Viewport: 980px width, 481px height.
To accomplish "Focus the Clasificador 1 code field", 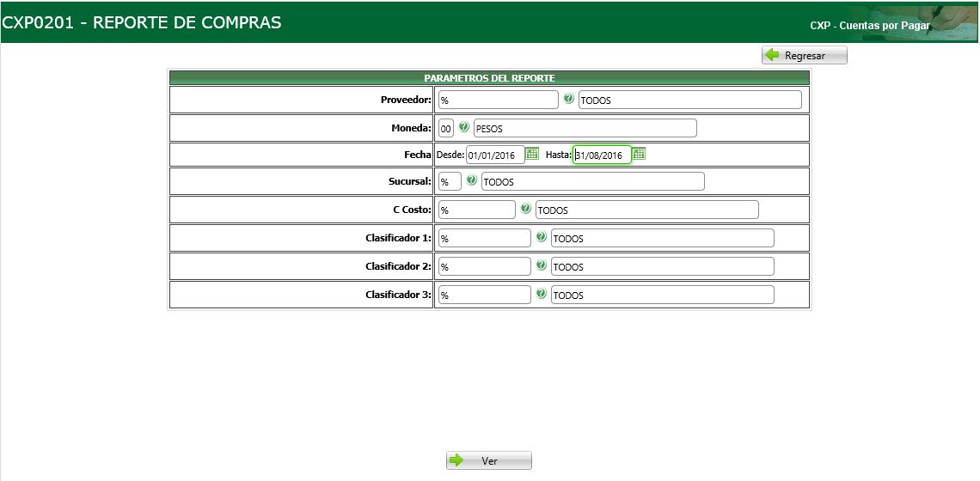I will pos(484,239).
